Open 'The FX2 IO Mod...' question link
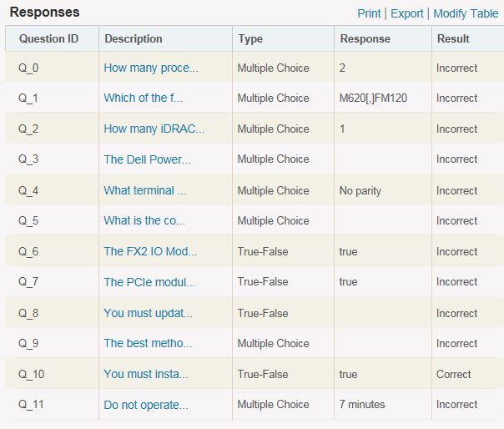 [x=148, y=251]
